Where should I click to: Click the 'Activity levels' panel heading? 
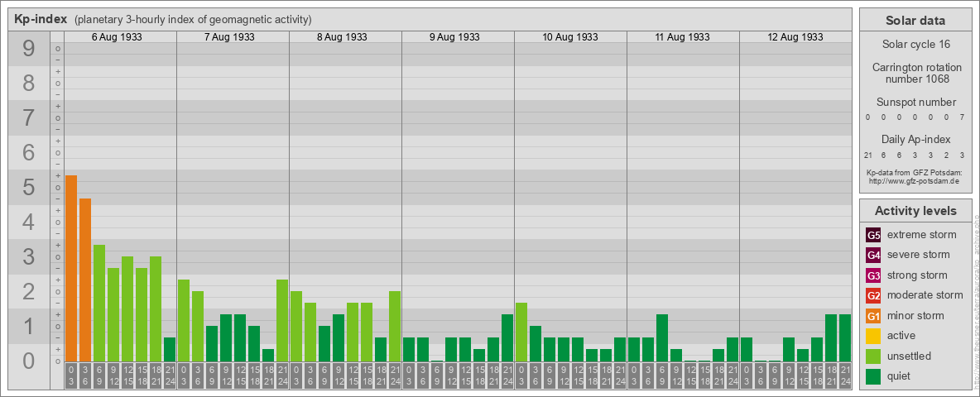tap(915, 211)
